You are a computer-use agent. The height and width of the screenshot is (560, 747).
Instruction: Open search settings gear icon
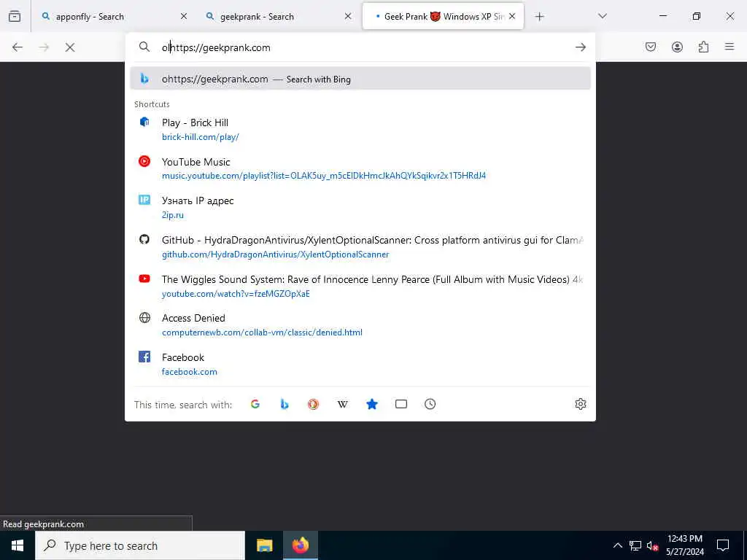[580, 404]
